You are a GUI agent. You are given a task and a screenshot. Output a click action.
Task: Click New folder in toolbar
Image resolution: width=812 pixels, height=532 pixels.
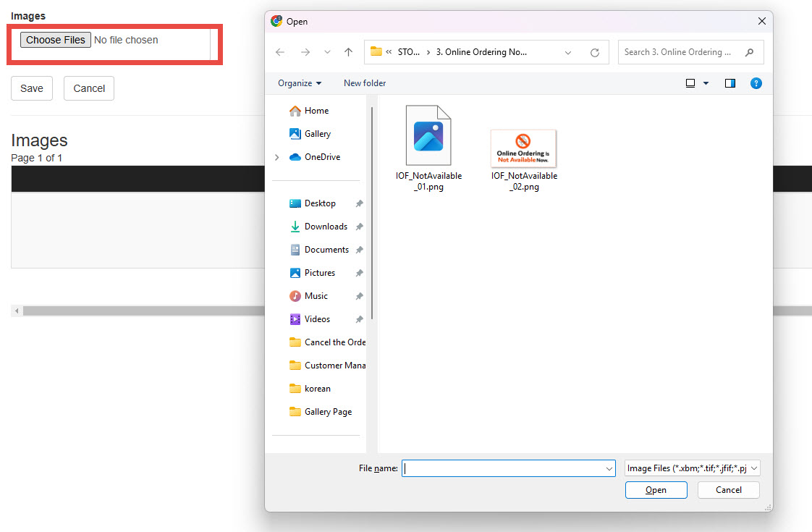(365, 83)
